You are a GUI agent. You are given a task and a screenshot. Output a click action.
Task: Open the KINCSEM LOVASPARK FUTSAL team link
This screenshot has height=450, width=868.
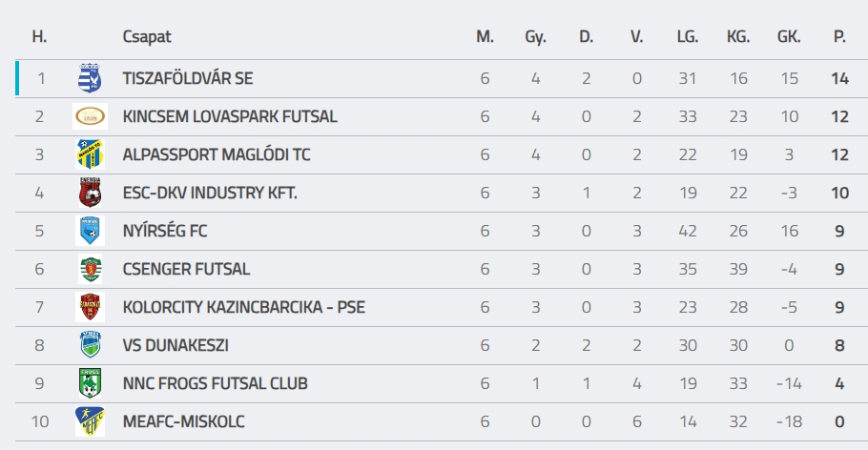pos(230,116)
